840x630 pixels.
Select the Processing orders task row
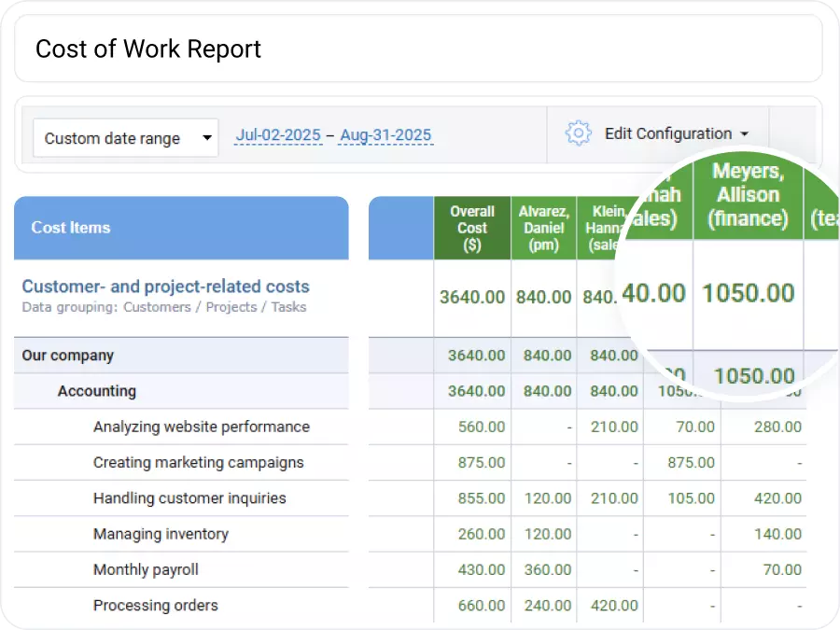tap(155, 605)
